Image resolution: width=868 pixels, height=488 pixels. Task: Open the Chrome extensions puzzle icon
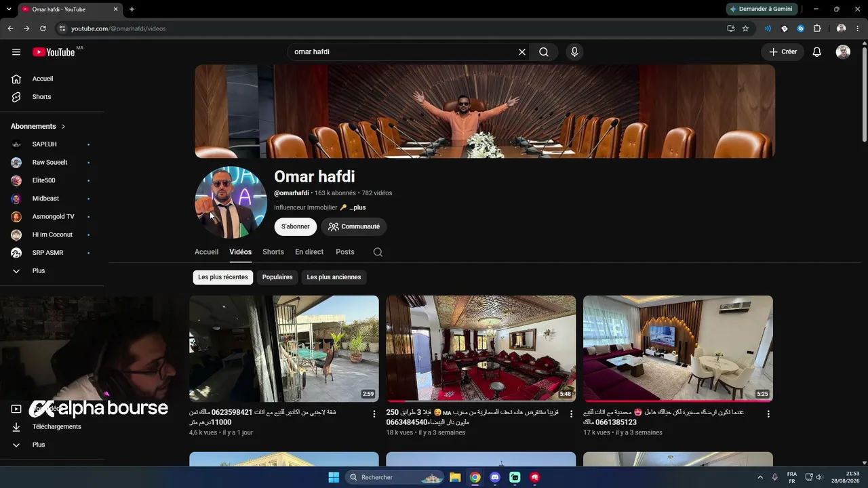817,28
